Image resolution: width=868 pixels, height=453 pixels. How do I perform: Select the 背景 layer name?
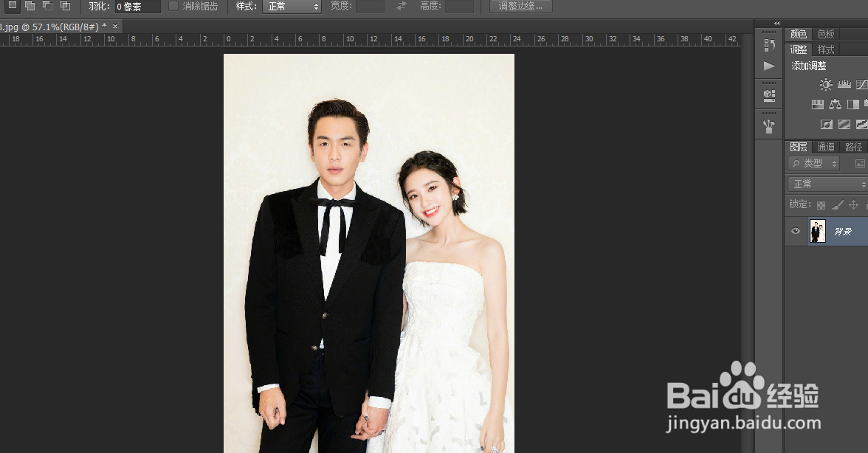pos(843,231)
